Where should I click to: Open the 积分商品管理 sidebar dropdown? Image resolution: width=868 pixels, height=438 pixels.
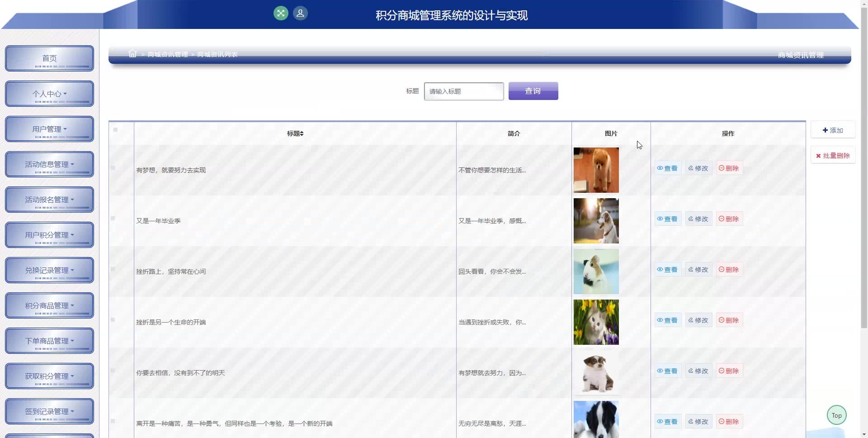[49, 305]
